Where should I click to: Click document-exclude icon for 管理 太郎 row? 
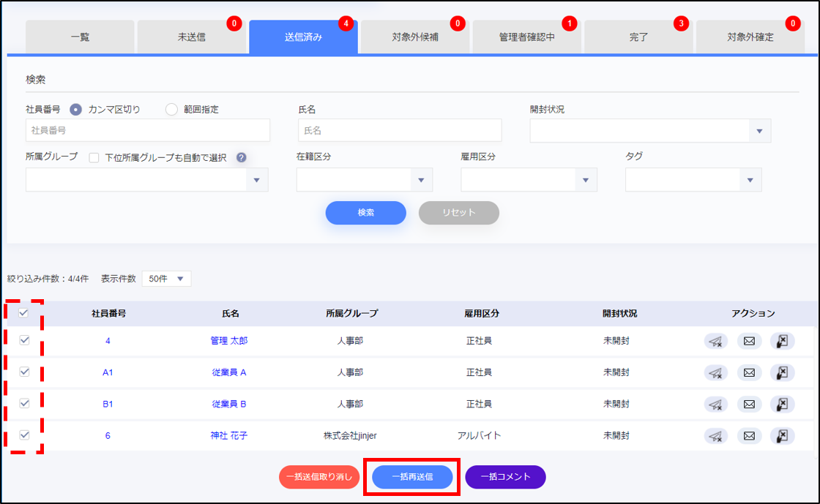[782, 341]
